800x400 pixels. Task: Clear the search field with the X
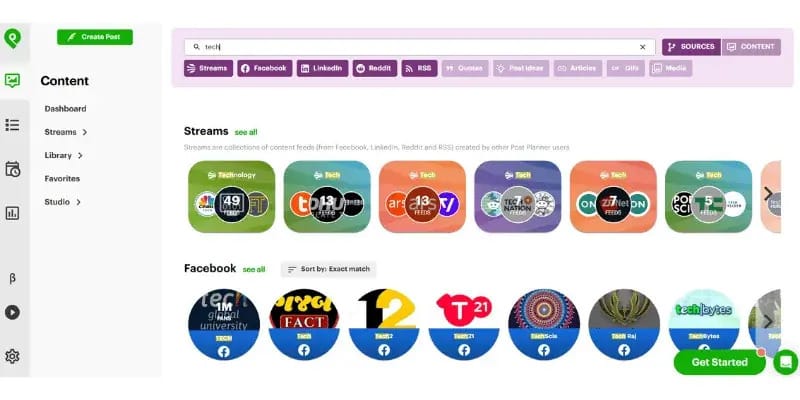point(642,47)
